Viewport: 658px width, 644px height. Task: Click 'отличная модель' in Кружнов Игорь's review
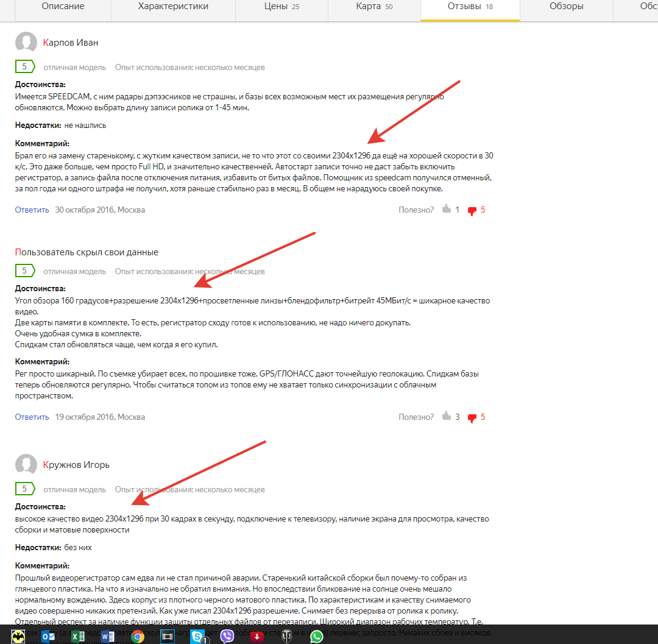point(75,490)
